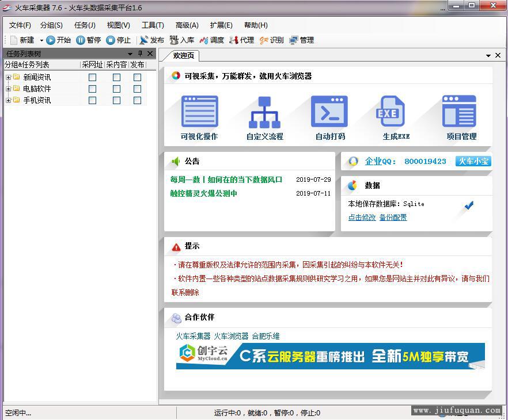
Task: Check 采内容 for 手机资讯
Action: point(116,100)
